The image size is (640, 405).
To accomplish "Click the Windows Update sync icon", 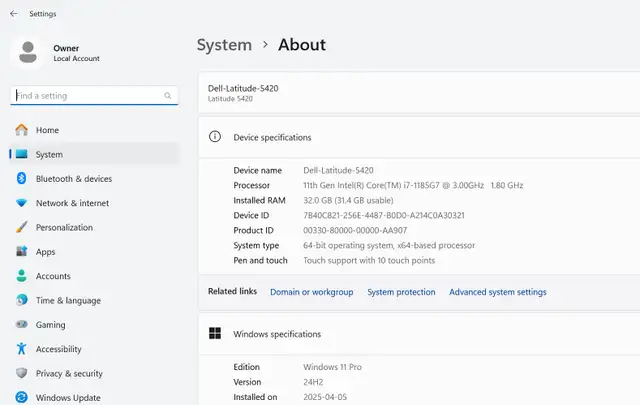I will [x=21, y=397].
